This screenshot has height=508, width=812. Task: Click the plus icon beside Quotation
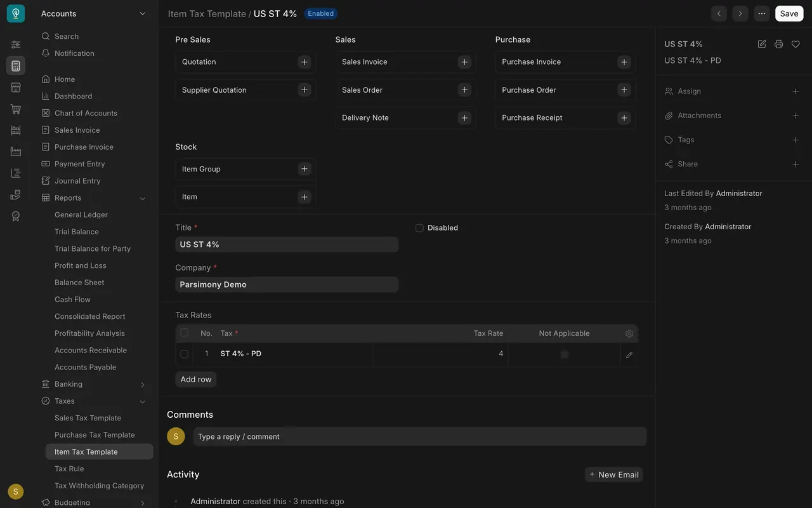point(304,62)
